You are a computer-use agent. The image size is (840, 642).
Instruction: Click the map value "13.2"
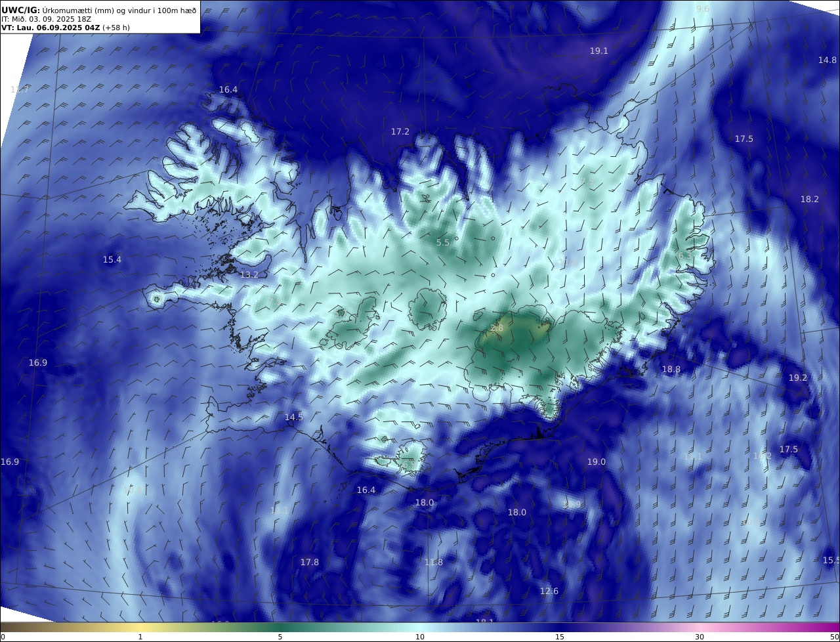pos(249,274)
